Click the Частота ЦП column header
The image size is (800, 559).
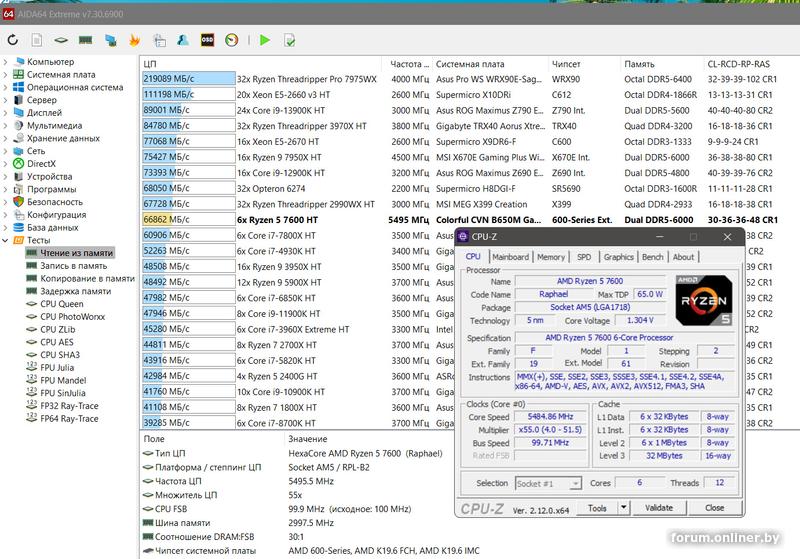tap(408, 63)
